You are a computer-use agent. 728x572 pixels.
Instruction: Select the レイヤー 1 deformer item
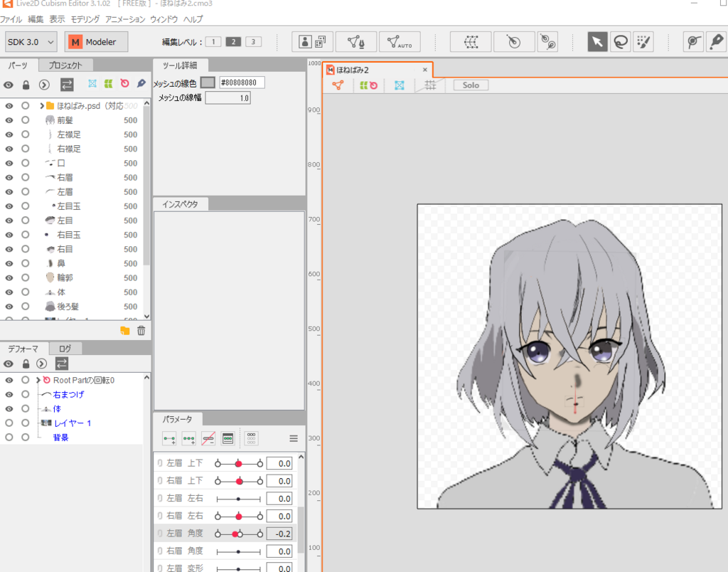point(72,423)
